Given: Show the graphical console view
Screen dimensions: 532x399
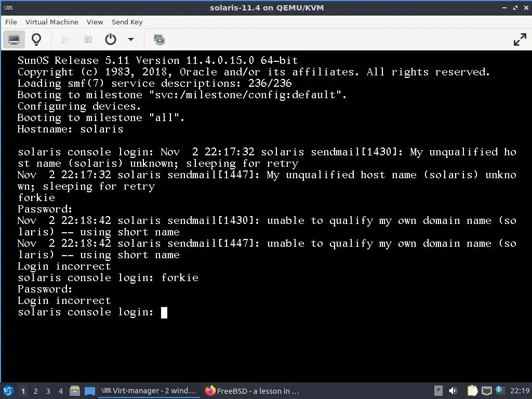Looking at the screenshot, I should [14, 39].
